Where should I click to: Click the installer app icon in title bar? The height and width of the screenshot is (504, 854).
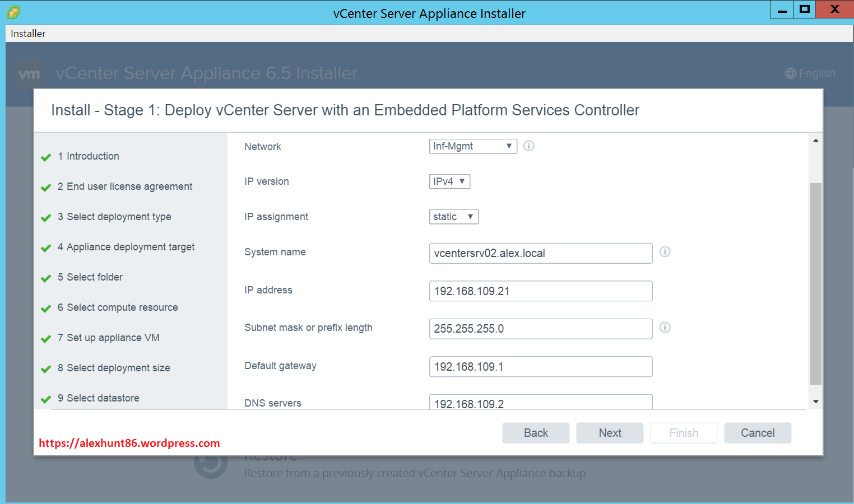(x=13, y=12)
